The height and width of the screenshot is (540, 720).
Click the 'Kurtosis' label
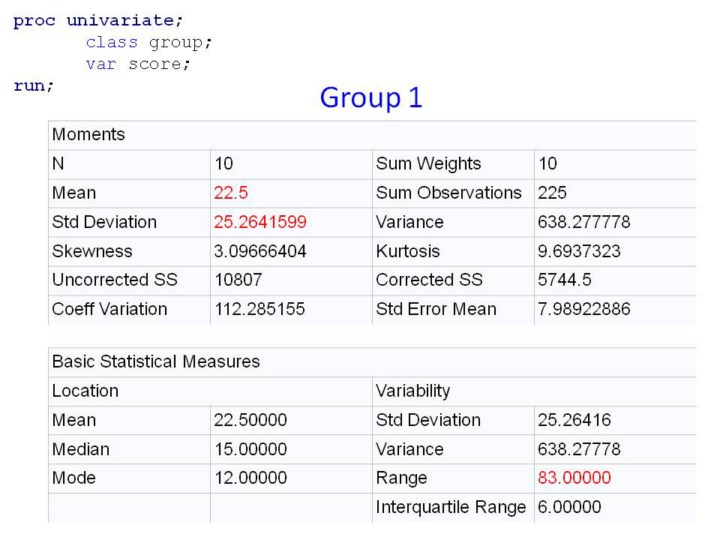[x=408, y=251]
